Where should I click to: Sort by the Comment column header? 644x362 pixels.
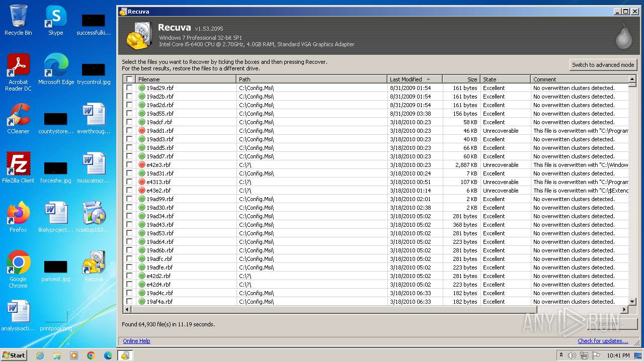click(x=580, y=79)
